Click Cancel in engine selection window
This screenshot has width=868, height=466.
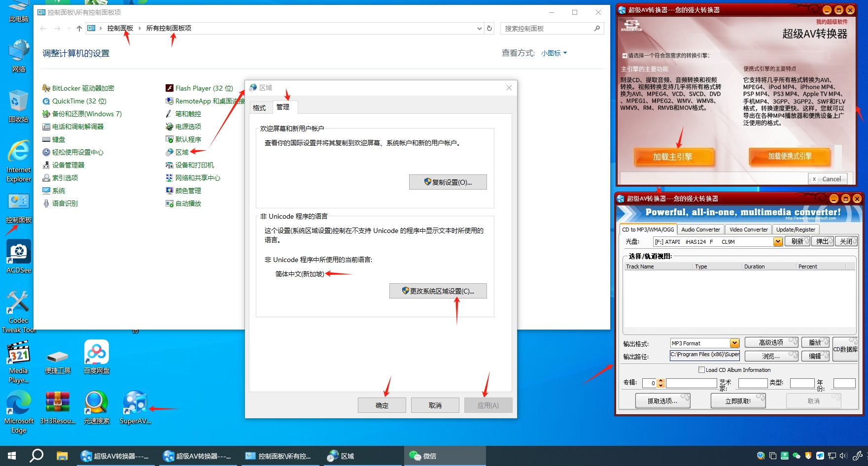828,179
